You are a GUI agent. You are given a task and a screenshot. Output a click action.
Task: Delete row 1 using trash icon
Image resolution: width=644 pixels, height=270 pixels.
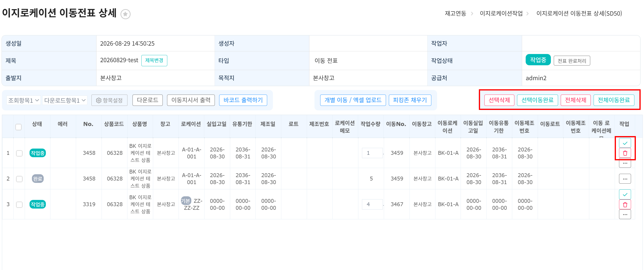click(625, 153)
